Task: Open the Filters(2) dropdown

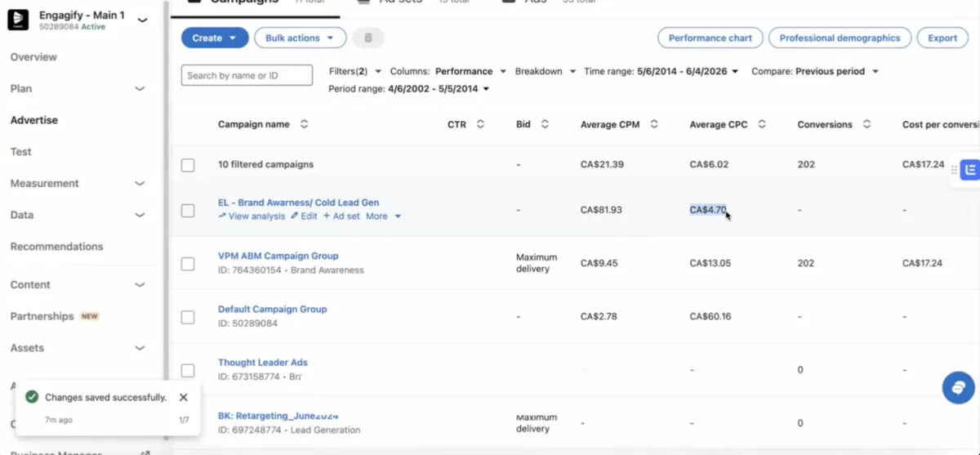Action: point(355,71)
